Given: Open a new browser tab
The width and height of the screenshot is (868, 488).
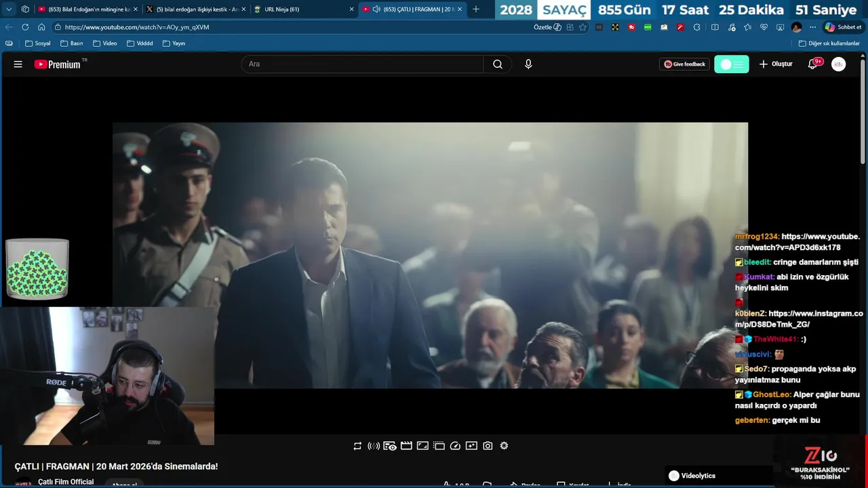Looking at the screenshot, I should [x=476, y=9].
